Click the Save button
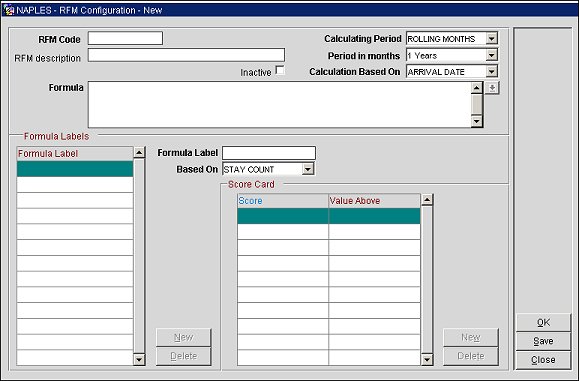Screen dimensions: 579x381 543,341
